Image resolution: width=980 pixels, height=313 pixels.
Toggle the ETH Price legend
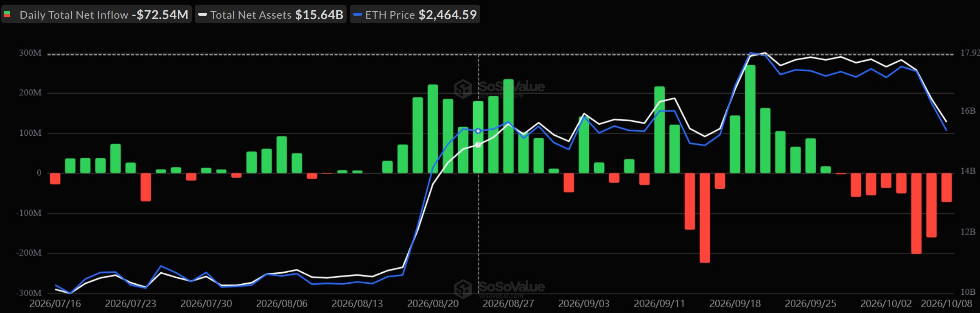(415, 14)
